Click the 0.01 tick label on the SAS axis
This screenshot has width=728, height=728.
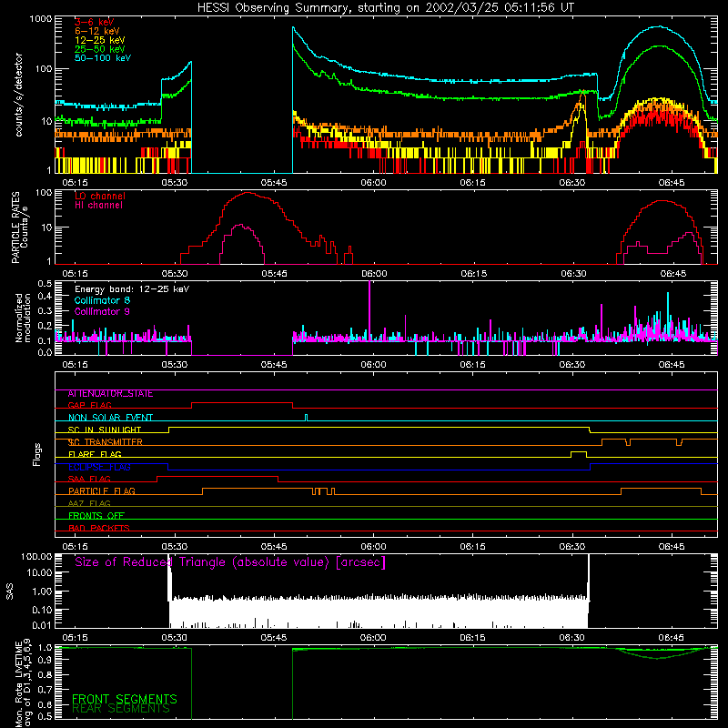click(x=42, y=625)
